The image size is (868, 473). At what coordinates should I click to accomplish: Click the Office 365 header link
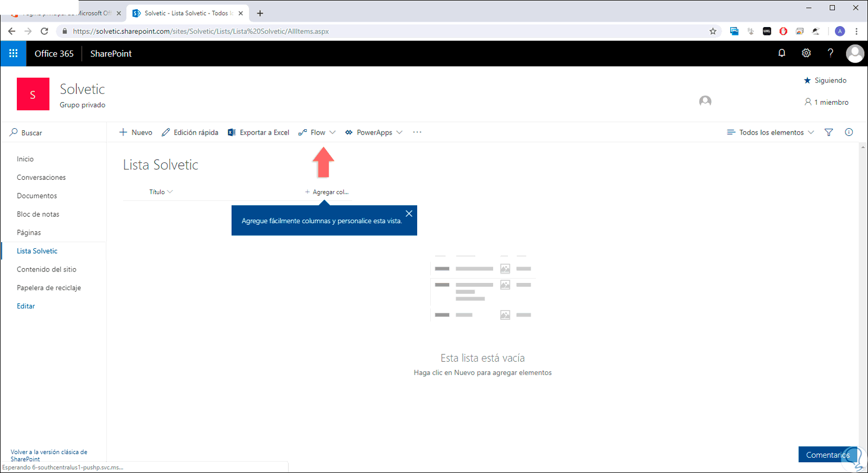(54, 53)
